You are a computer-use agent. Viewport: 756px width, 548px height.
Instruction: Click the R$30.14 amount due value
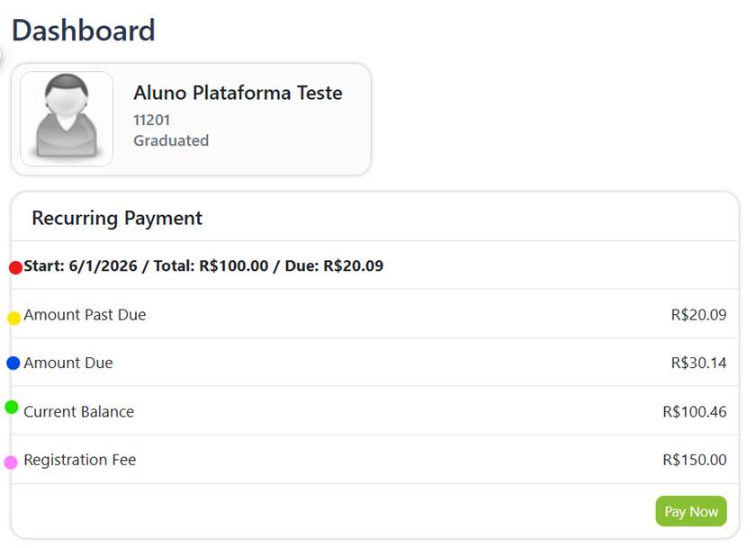[x=698, y=363]
